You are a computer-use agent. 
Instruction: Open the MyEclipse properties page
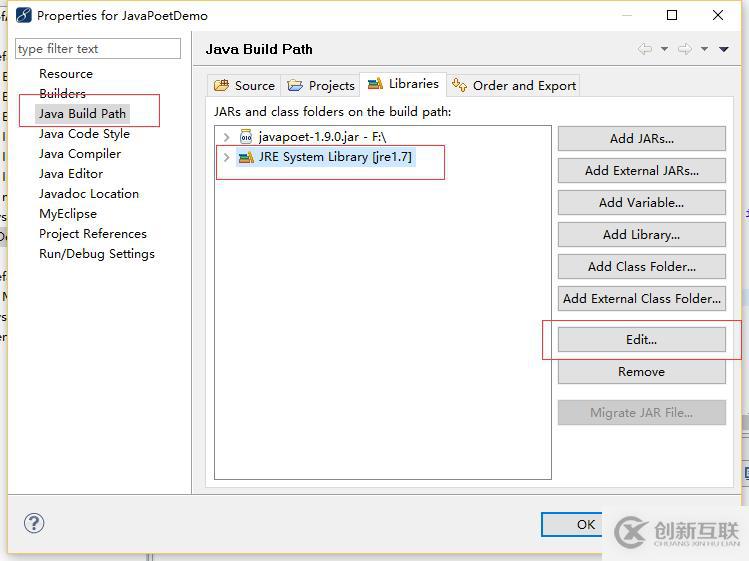click(68, 214)
